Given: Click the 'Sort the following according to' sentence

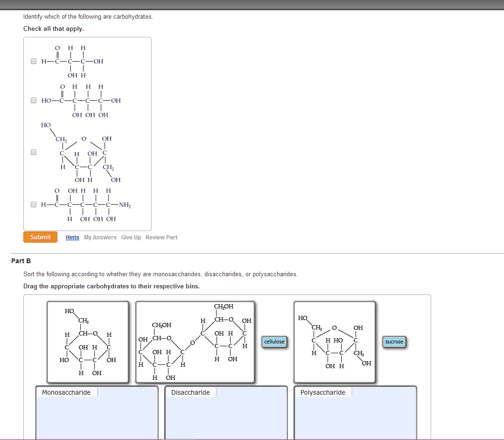Looking at the screenshot, I should [161, 274].
